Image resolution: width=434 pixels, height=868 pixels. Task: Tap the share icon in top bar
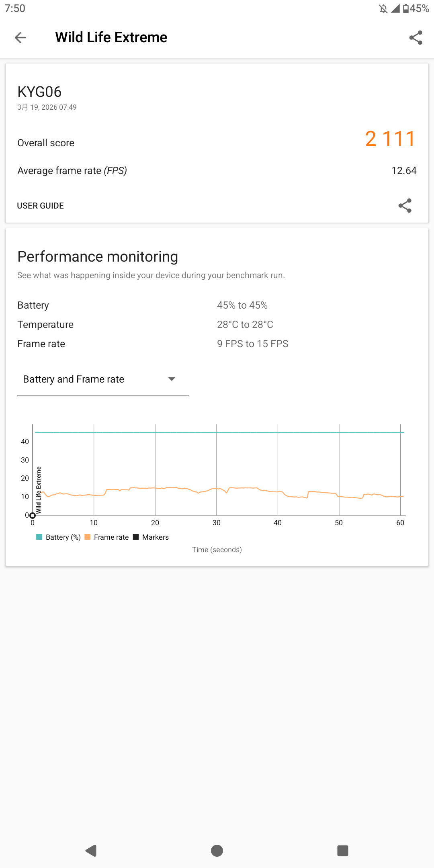point(416,37)
